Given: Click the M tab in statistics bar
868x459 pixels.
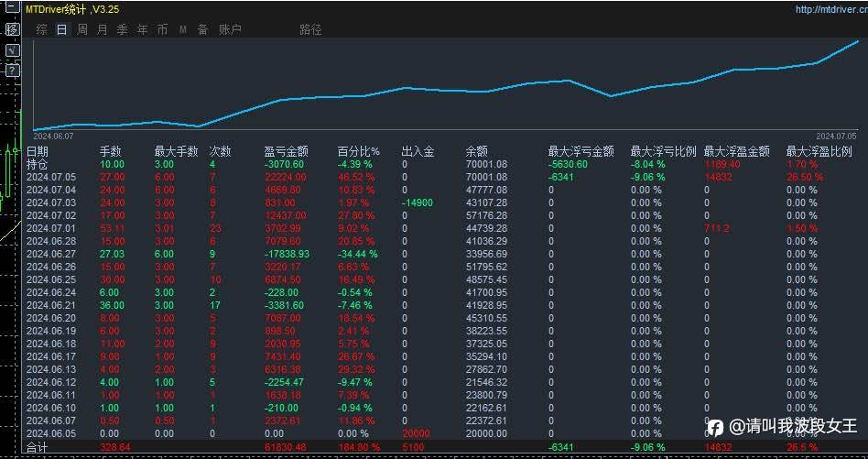Looking at the screenshot, I should pyautogui.click(x=183, y=30).
